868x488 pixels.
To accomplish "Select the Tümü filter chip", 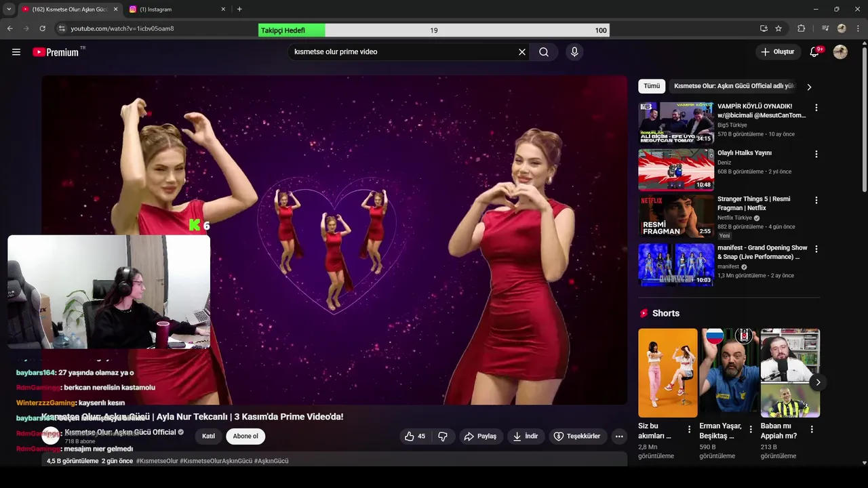I will [652, 86].
